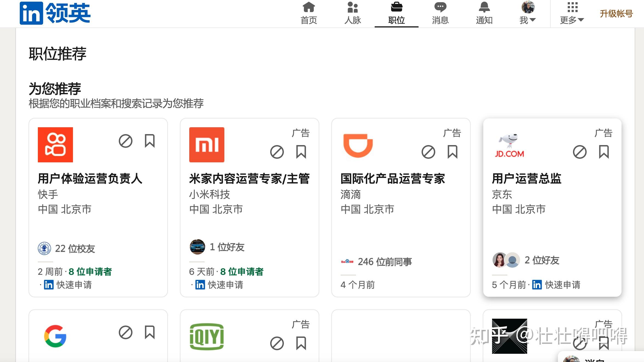The width and height of the screenshot is (644, 362).
Task: Click the 滴滴 orange company logo
Action: point(358,145)
